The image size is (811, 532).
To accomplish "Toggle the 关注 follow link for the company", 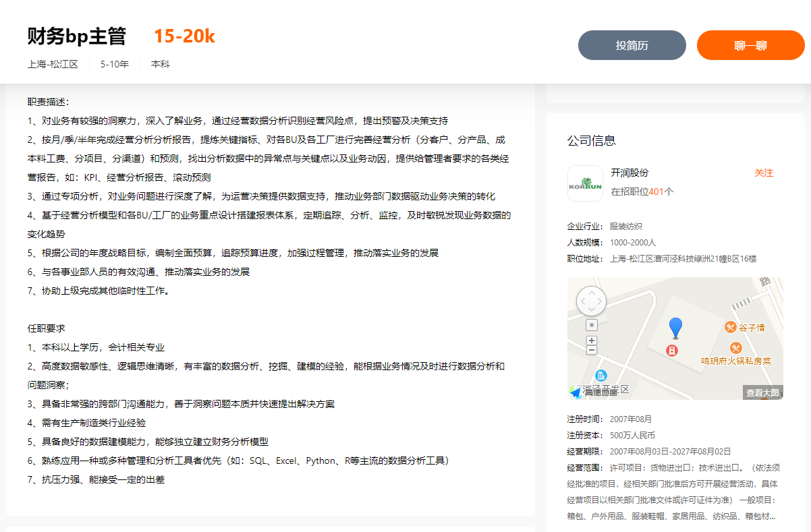I will pyautogui.click(x=764, y=173).
